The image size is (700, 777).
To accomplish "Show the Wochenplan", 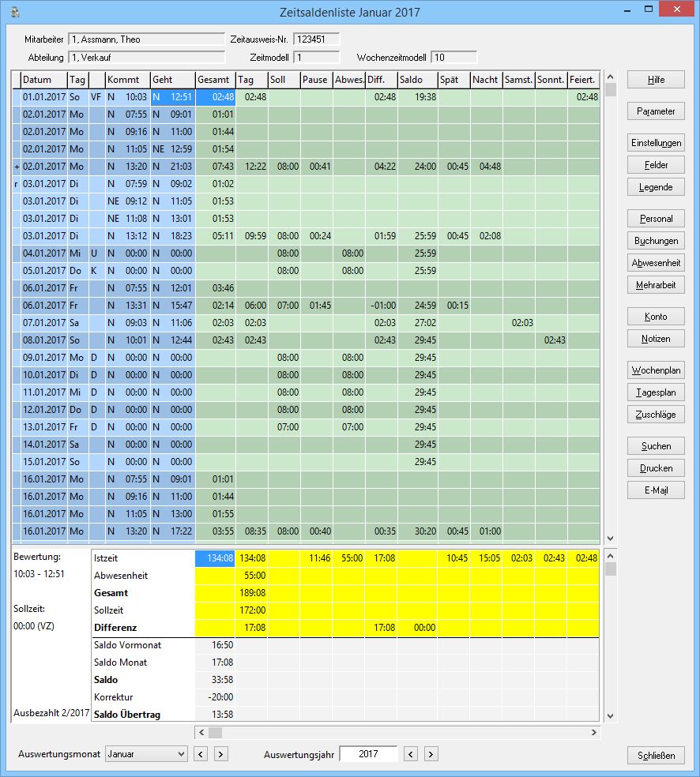I will pyautogui.click(x=656, y=370).
